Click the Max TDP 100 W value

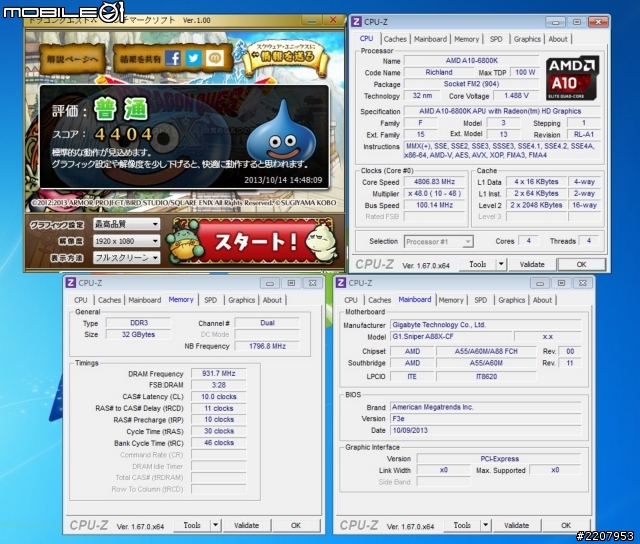pyautogui.click(x=525, y=72)
